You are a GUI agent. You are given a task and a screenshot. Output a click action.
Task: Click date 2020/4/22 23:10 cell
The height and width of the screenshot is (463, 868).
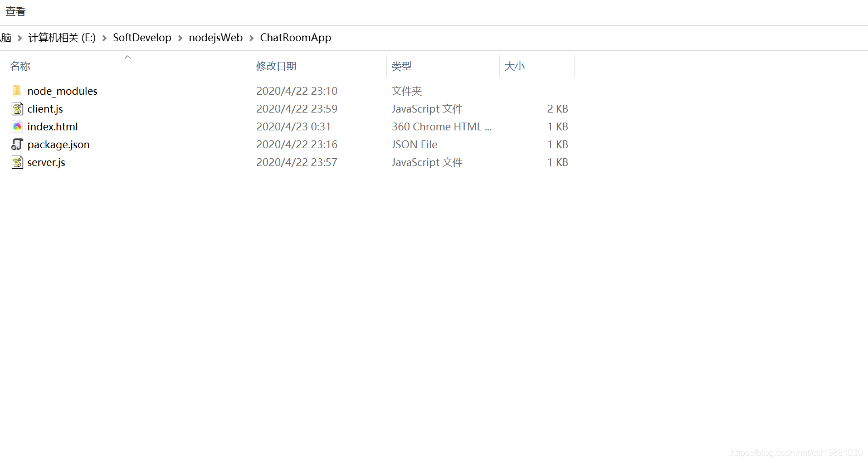[x=297, y=91]
